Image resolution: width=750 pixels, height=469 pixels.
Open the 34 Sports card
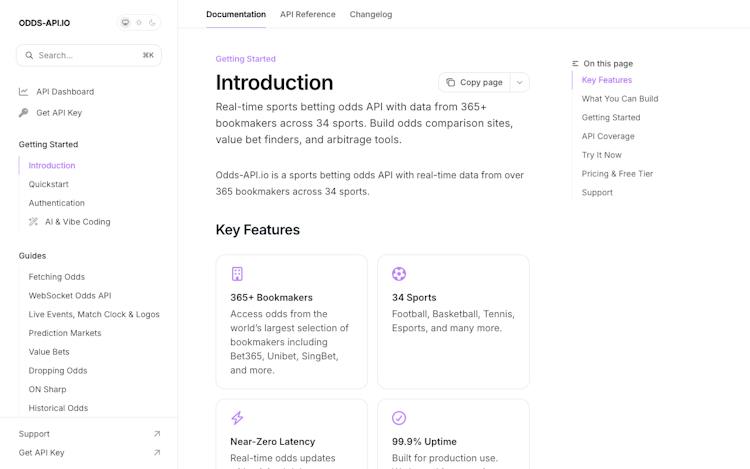[453, 322]
